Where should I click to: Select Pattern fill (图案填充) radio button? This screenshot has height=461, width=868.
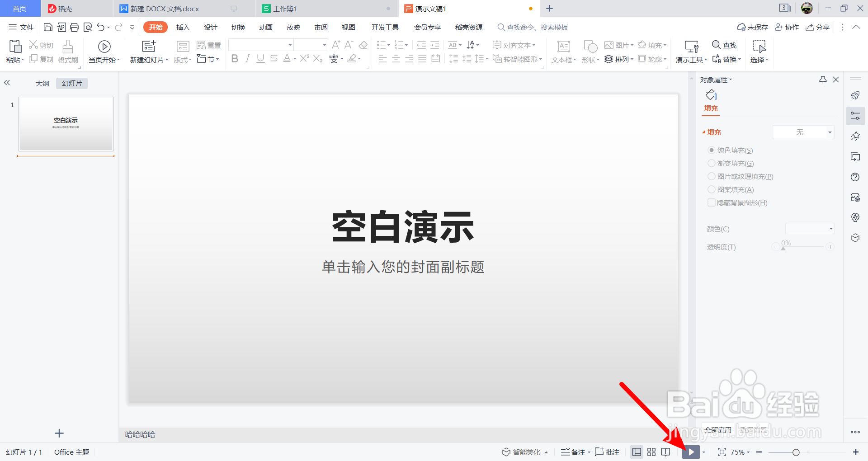point(711,189)
